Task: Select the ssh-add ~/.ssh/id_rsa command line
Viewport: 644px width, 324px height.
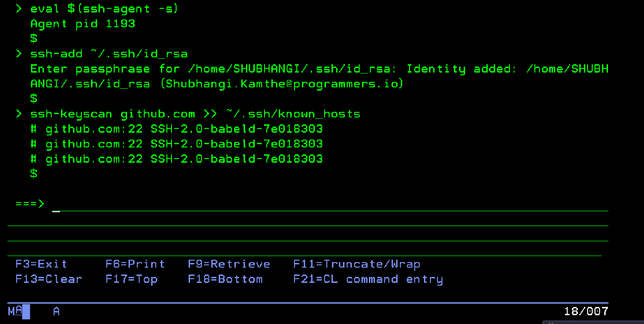Action: 109,54
